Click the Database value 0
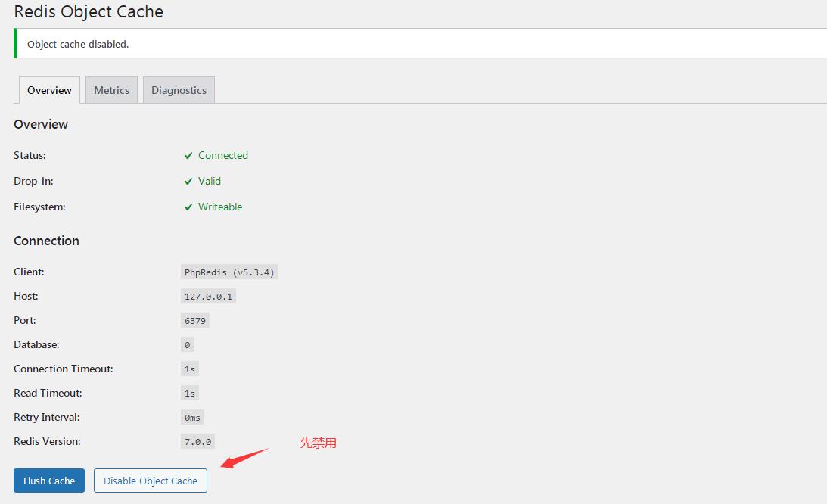The width and height of the screenshot is (827, 504). [x=185, y=344]
